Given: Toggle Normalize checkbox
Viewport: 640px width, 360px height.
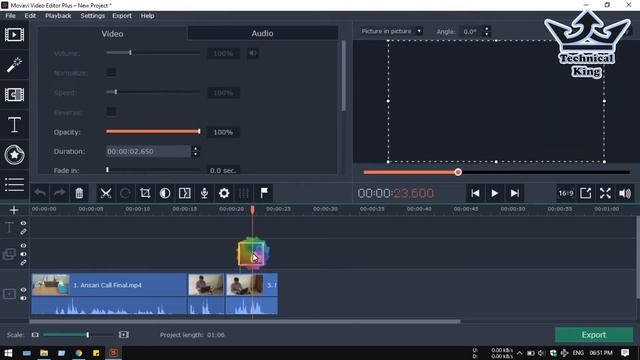Looking at the screenshot, I should [x=111, y=72].
